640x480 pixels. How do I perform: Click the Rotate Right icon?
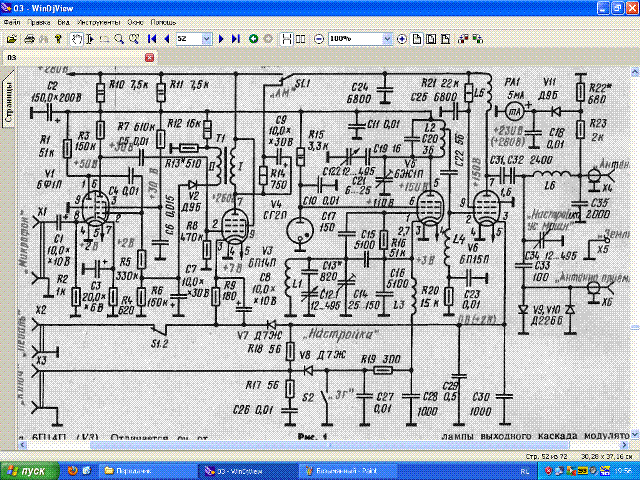[x=478, y=39]
